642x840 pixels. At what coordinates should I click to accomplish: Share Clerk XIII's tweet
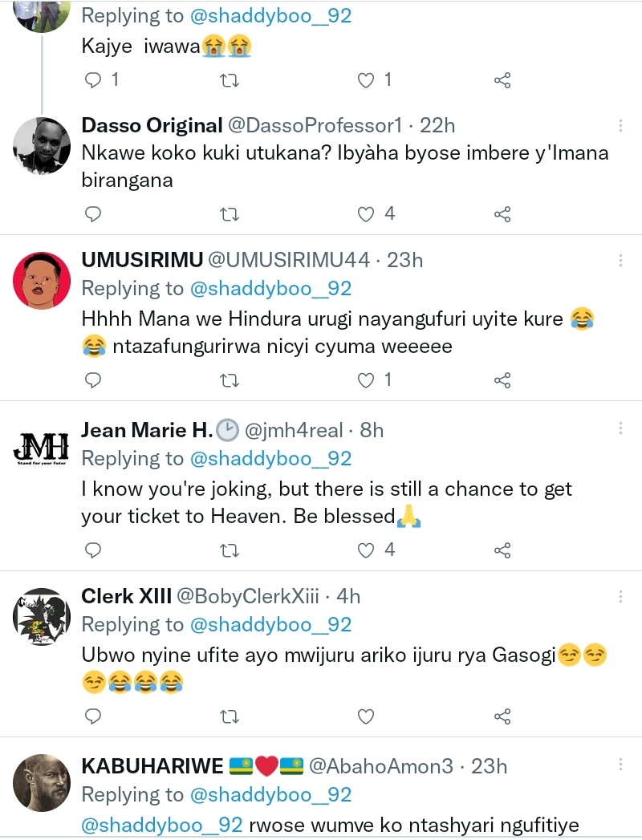coord(502,716)
